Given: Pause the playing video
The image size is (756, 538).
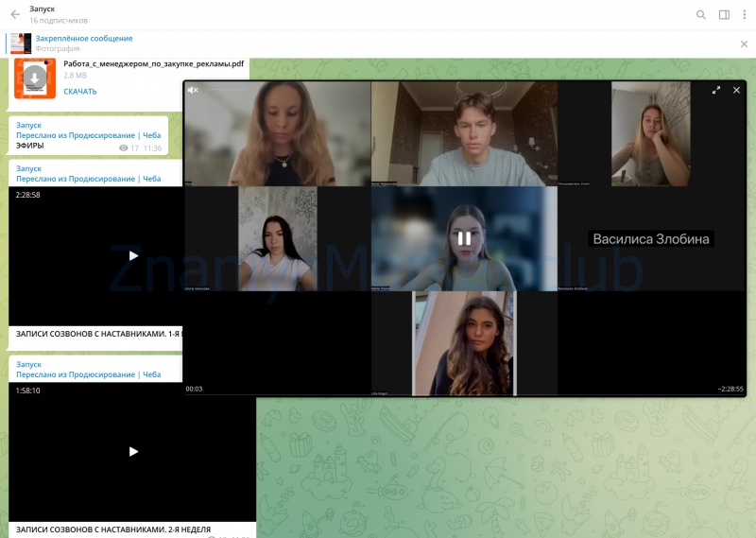Looking at the screenshot, I should [464, 238].
